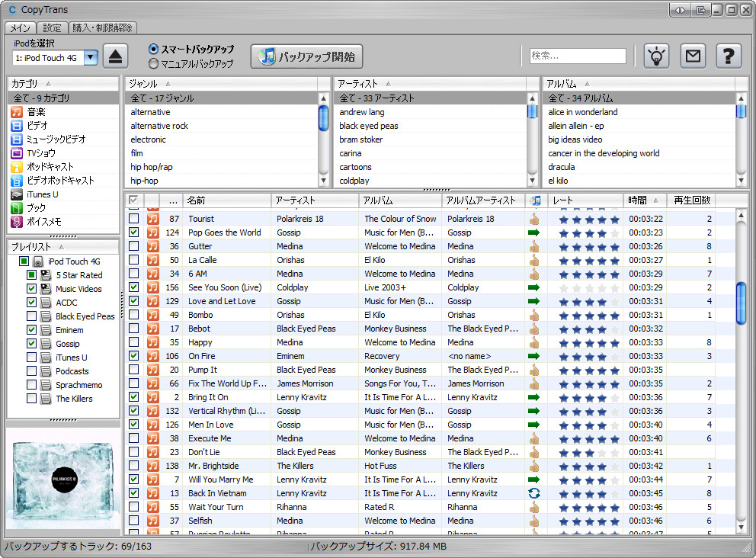Viewport: 756px width, 558px height.
Task: Switch to the 設定 tab
Action: click(52, 28)
